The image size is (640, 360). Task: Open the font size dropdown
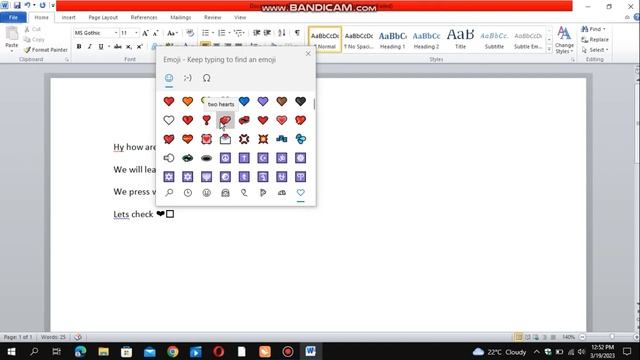coord(136,33)
